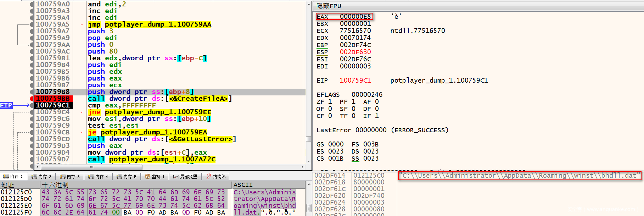Toggle the red breakpoint dot at 100759BB

pyautogui.click(x=32, y=99)
